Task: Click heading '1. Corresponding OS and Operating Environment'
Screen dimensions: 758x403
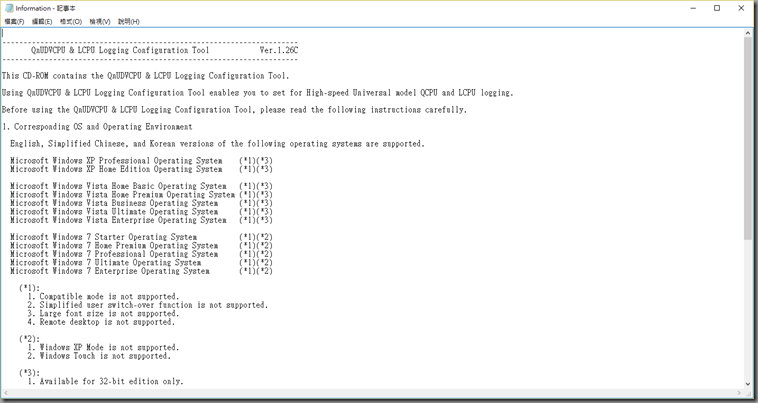Action: tap(97, 127)
